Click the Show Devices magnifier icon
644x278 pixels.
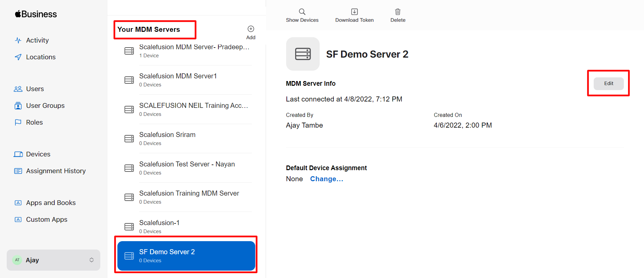click(302, 12)
